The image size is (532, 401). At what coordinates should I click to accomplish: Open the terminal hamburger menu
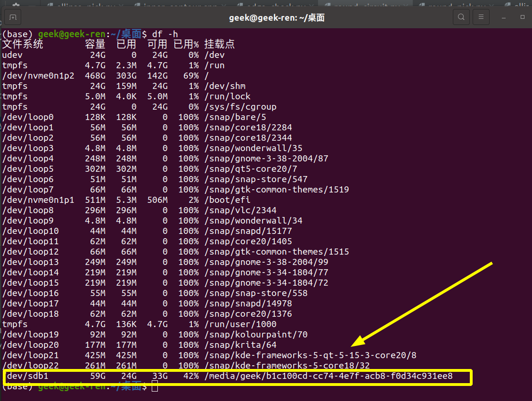pyautogui.click(x=481, y=17)
